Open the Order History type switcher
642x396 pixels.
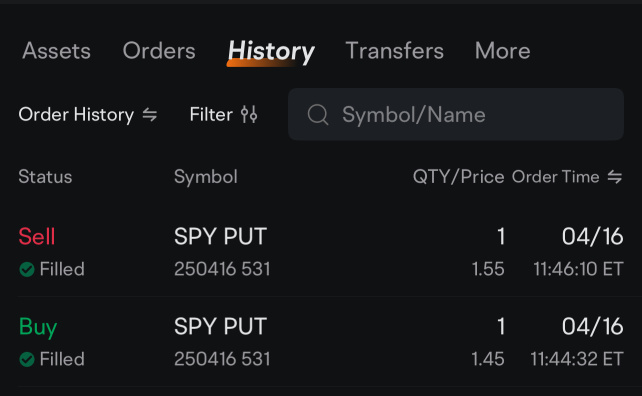point(88,115)
